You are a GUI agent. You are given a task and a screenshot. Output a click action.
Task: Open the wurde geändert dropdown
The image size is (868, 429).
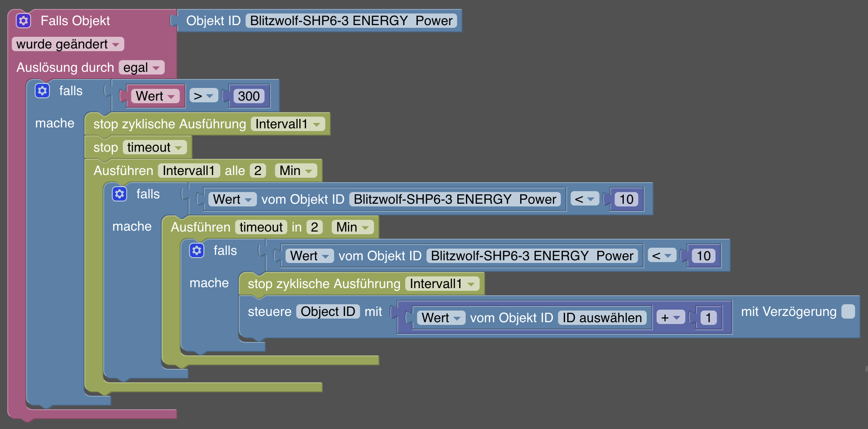(68, 44)
